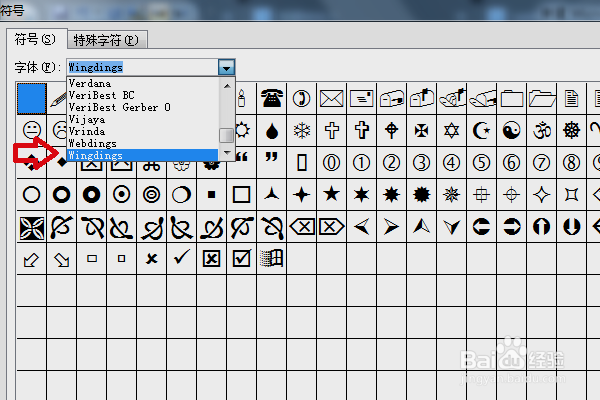Pick the Om symbol
600x400 pixels.
(x=542, y=131)
